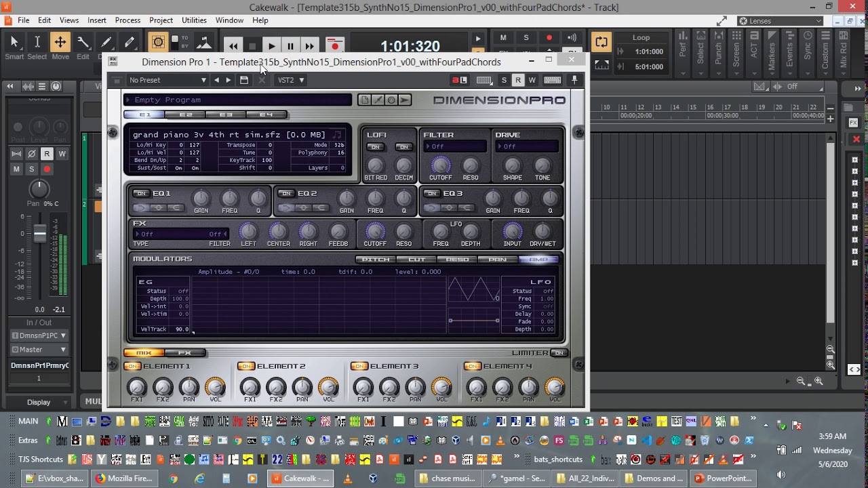
Task: Click the EQ 1 low-shelf shape icon
Action: pyautogui.click(x=141, y=208)
